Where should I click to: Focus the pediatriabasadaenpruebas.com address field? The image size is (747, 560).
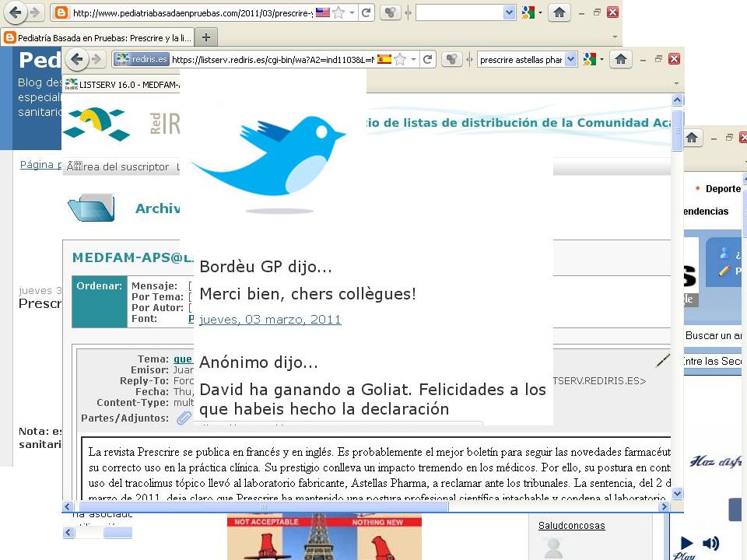[192, 13]
